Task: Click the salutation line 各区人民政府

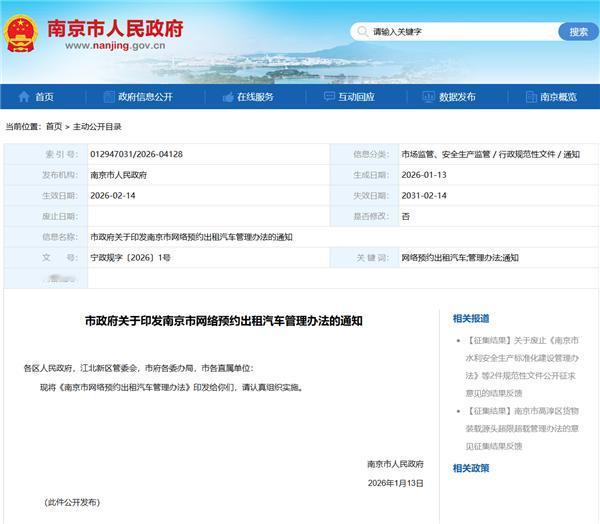Action: (139, 368)
